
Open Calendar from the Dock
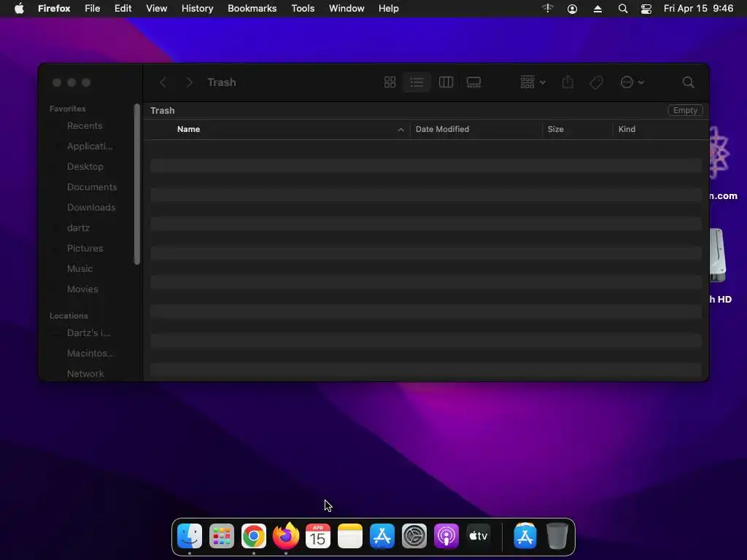pos(318,536)
